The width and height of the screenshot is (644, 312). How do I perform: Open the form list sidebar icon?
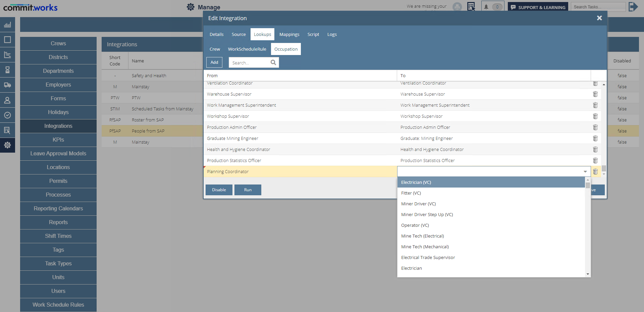click(7, 130)
